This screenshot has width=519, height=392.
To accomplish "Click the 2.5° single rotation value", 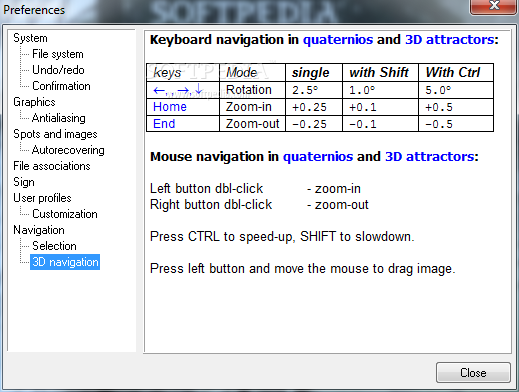I will point(314,90).
